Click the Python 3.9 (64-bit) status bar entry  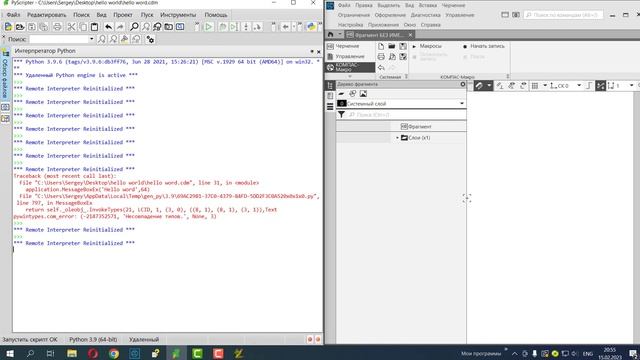pos(93,340)
